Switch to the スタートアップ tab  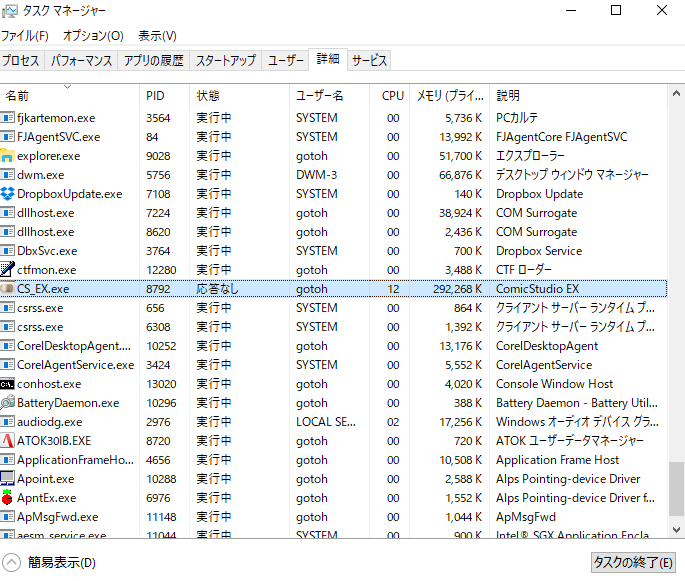(x=225, y=60)
